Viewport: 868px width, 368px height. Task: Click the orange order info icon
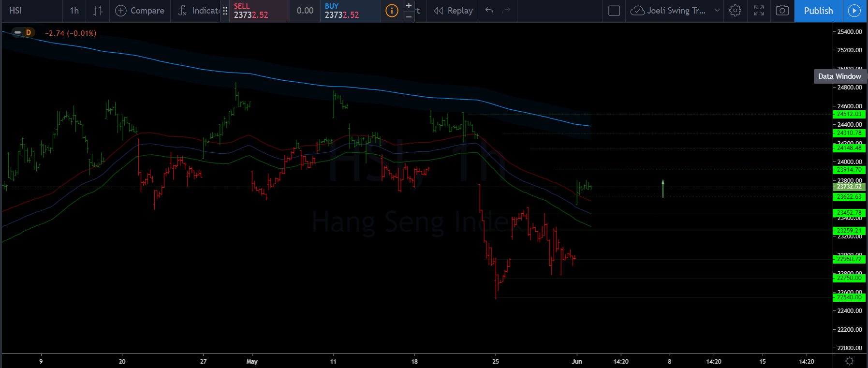point(392,11)
